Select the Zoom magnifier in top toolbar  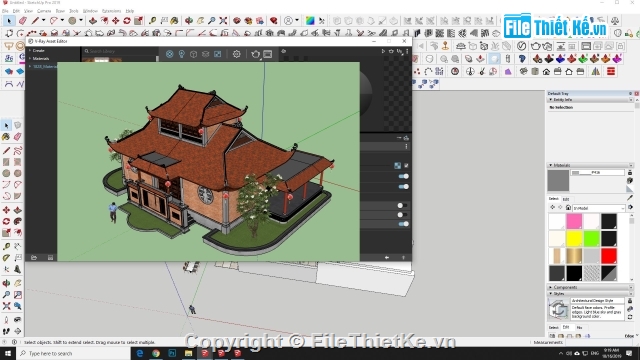click(211, 20)
